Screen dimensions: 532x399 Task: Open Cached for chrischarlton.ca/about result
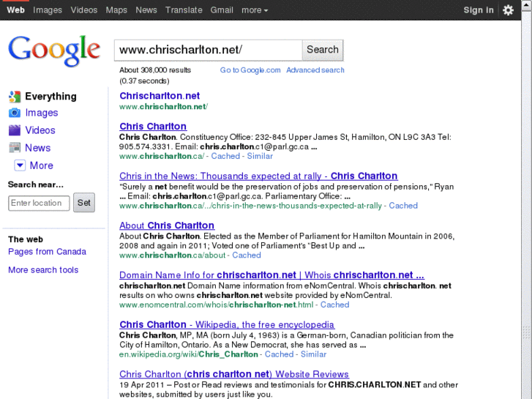click(247, 256)
